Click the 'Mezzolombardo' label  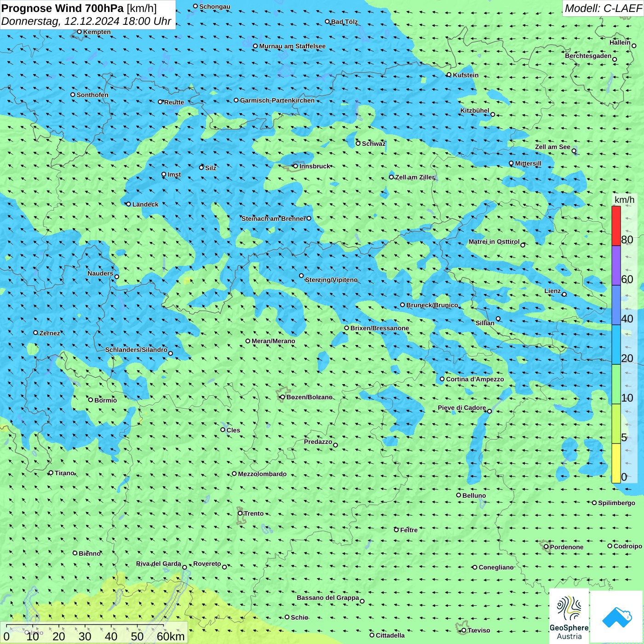tap(262, 474)
